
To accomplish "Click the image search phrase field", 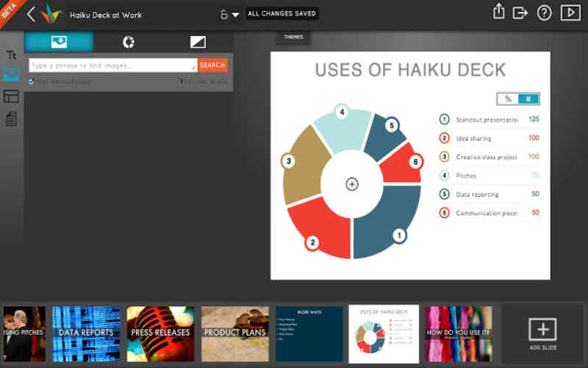I will pyautogui.click(x=112, y=66).
